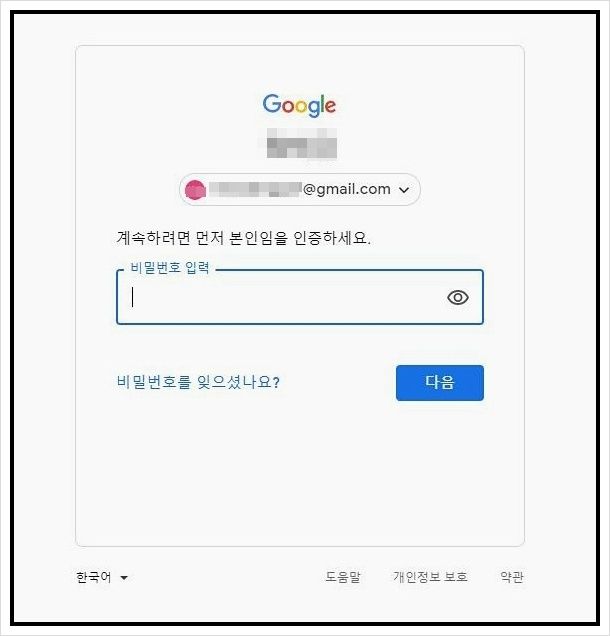
Task: Open the 개인정보 보호 privacy link
Action: [430, 577]
